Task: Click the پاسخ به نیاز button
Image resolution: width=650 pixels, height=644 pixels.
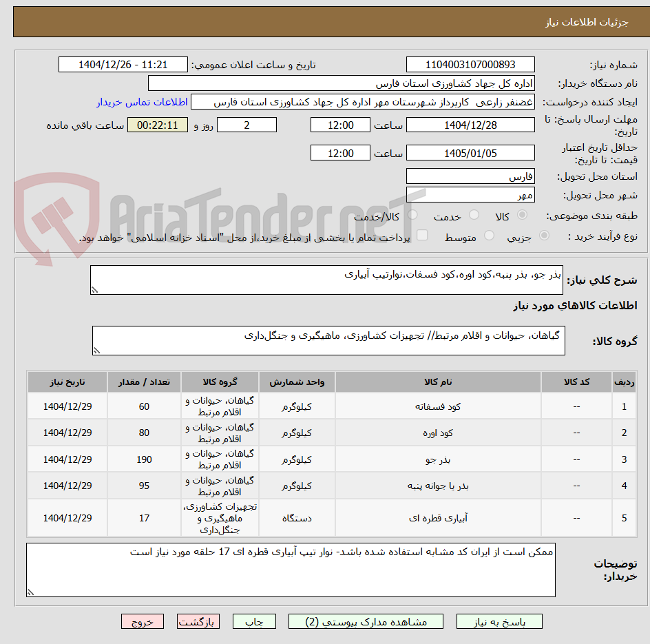Action: tap(499, 621)
